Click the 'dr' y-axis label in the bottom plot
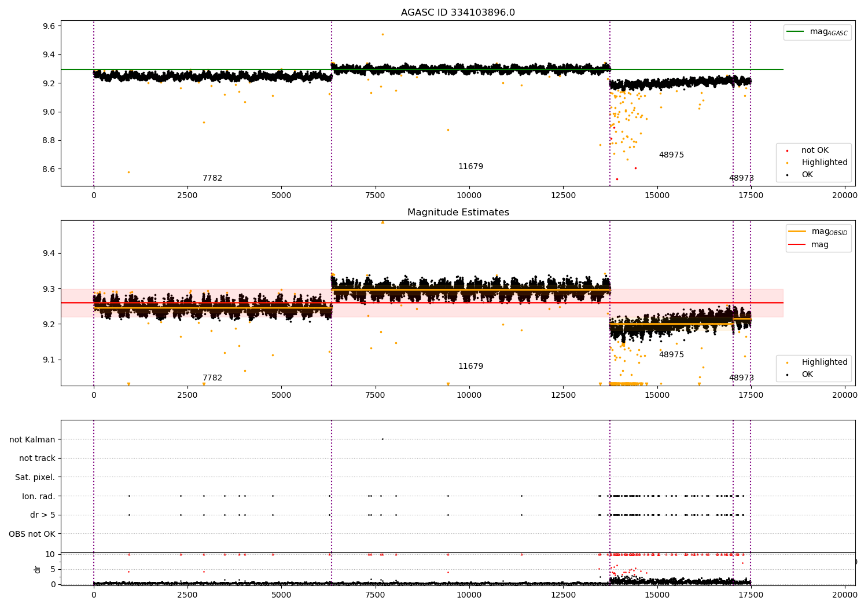Screen dimensions: 868x608 [38, 569]
